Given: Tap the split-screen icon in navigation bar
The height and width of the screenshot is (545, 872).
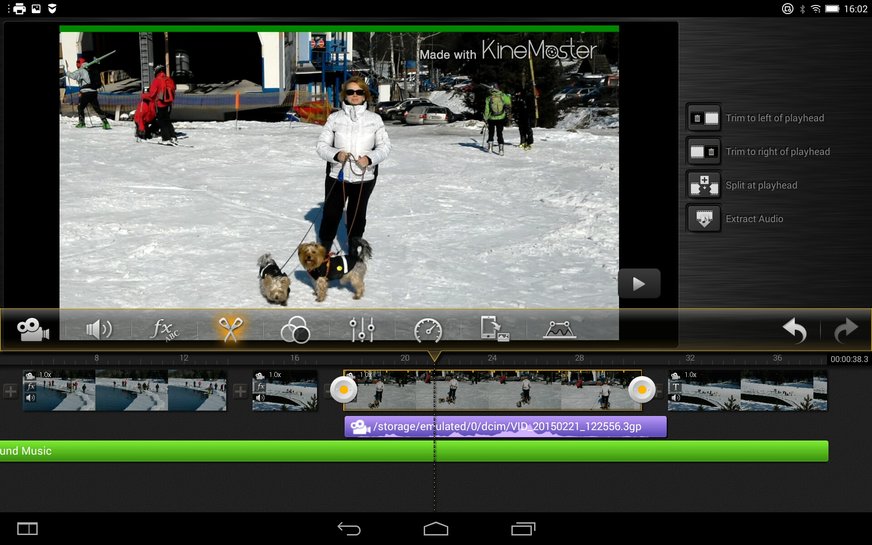Looking at the screenshot, I should 27,529.
